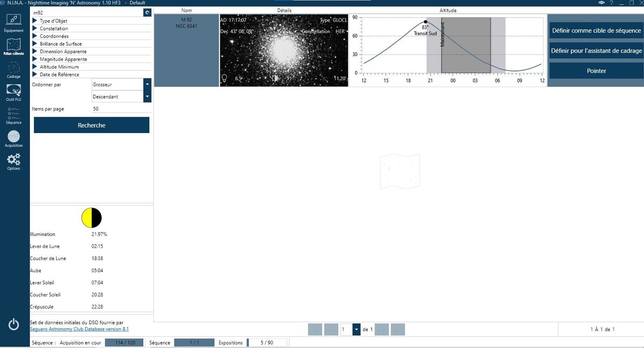Image resolution: width=644 pixels, height=348 pixels.
Task: Click the 'Constellation HER' detail text
Action: pyautogui.click(x=323, y=31)
